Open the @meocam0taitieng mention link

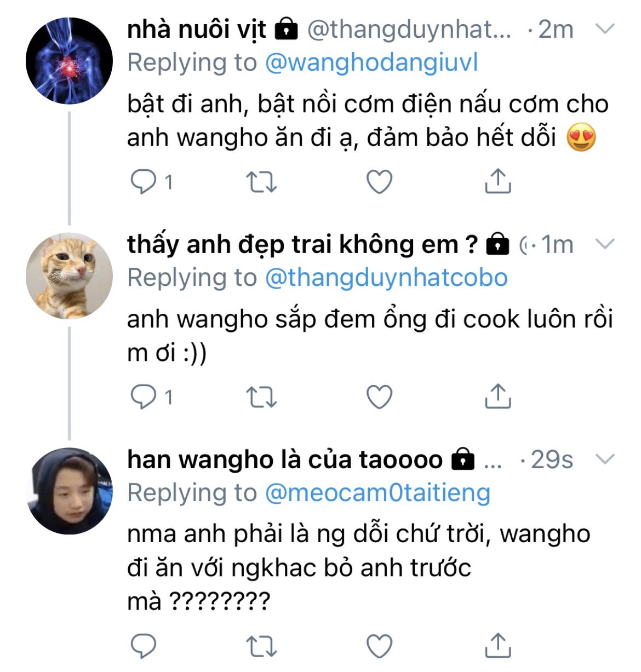tap(377, 493)
